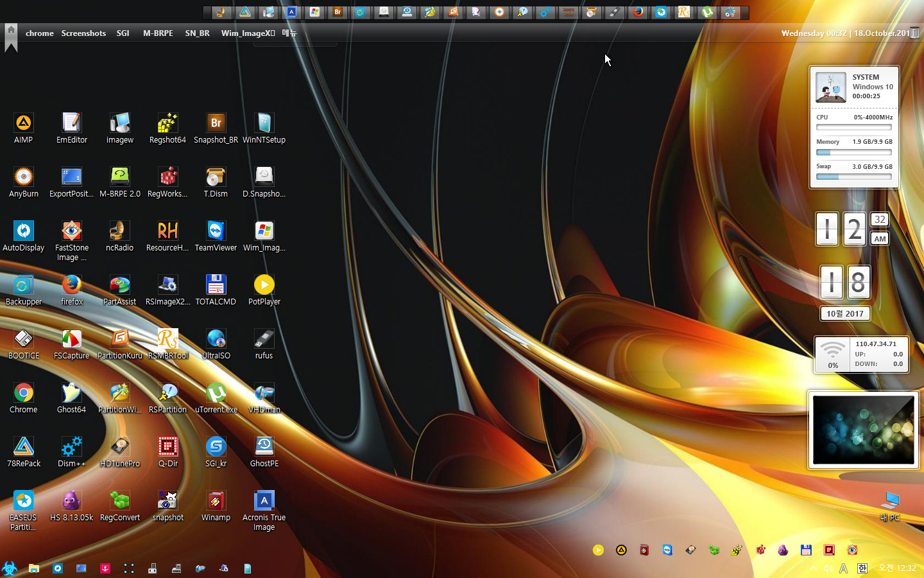Open File Explorer from the taskbar
The height and width of the screenshot is (578, 924).
[34, 568]
